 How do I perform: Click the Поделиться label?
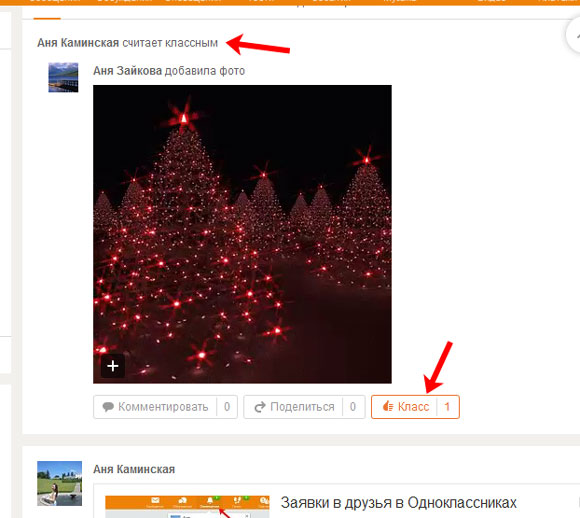302,407
